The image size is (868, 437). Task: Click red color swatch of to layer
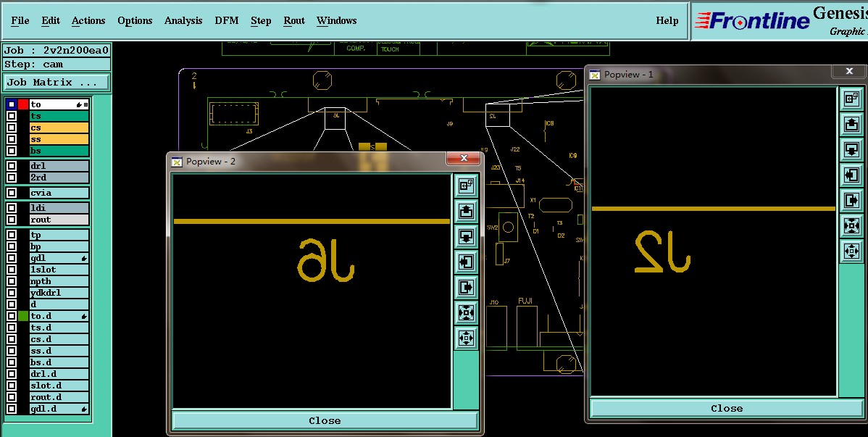tap(23, 104)
